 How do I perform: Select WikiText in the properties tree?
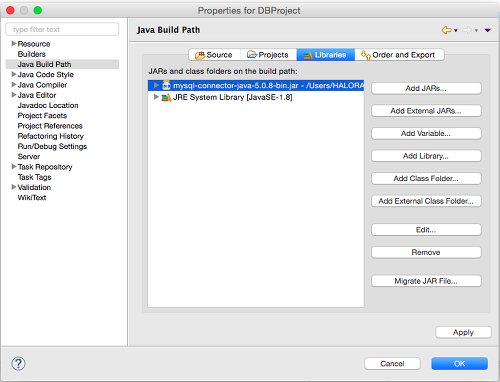pyautogui.click(x=32, y=198)
